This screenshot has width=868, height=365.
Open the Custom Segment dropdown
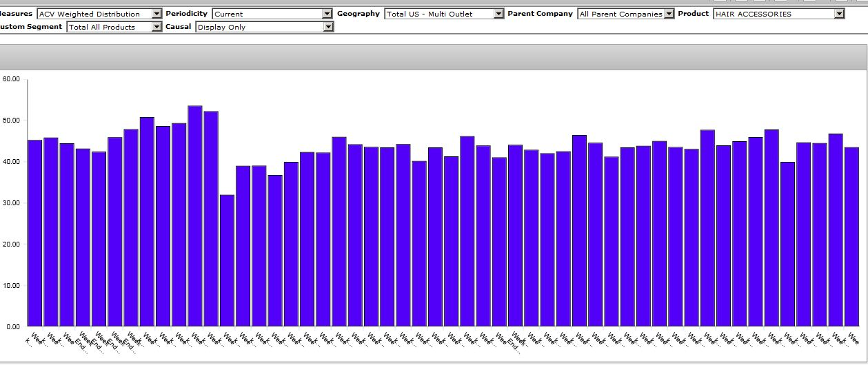(x=157, y=27)
